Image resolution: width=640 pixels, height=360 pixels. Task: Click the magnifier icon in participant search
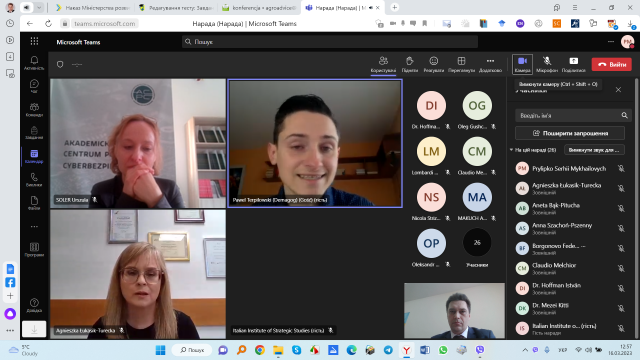[x=624, y=116]
